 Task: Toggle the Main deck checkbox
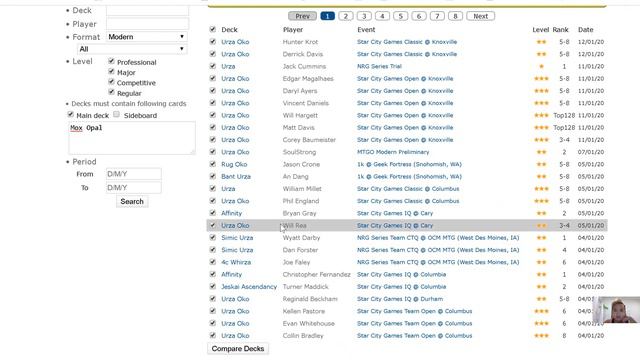[x=71, y=114]
